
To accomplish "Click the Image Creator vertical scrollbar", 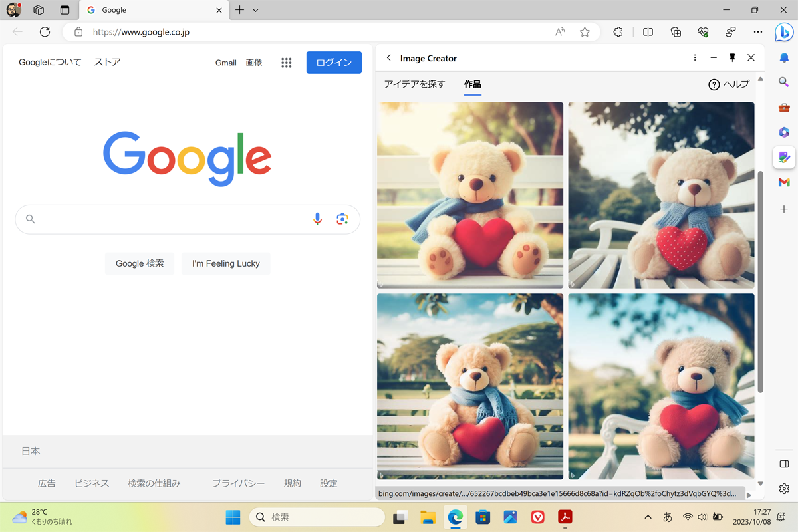I will (760, 281).
